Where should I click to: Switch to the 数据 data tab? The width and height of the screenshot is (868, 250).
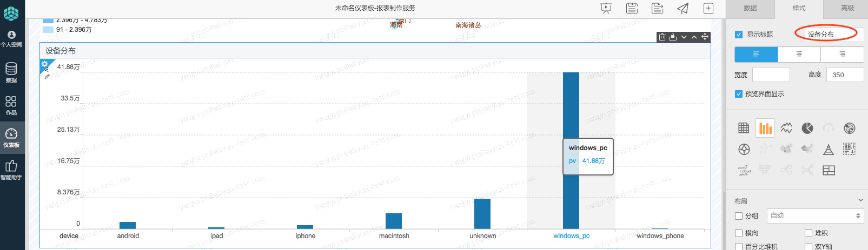pyautogui.click(x=750, y=8)
